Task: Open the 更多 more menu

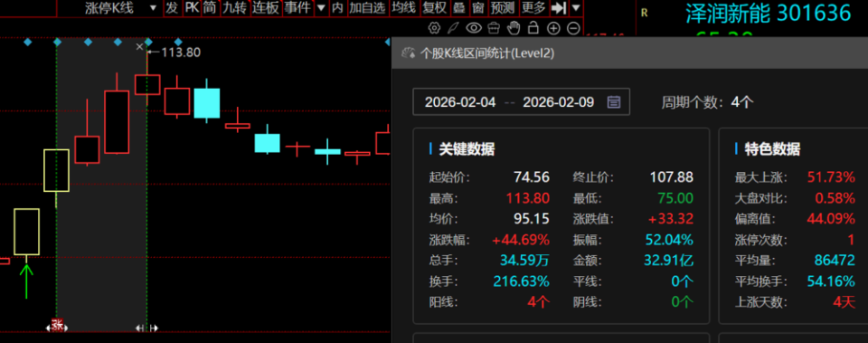Action: [533, 8]
